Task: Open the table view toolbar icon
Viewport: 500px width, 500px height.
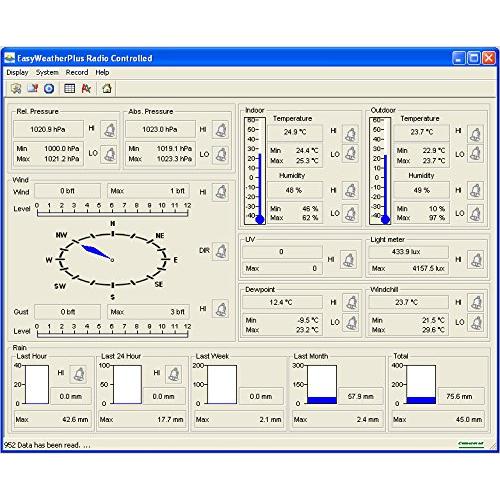Action: (69, 88)
